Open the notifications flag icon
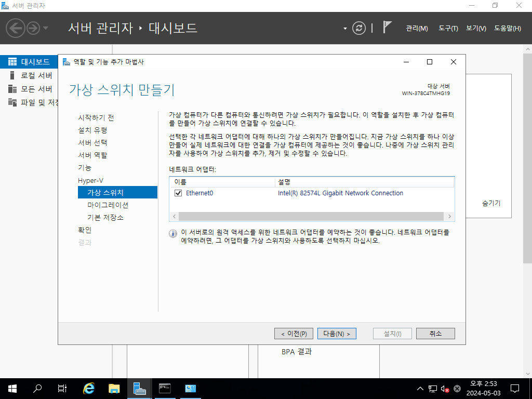The height and width of the screenshot is (399, 532). point(387,27)
